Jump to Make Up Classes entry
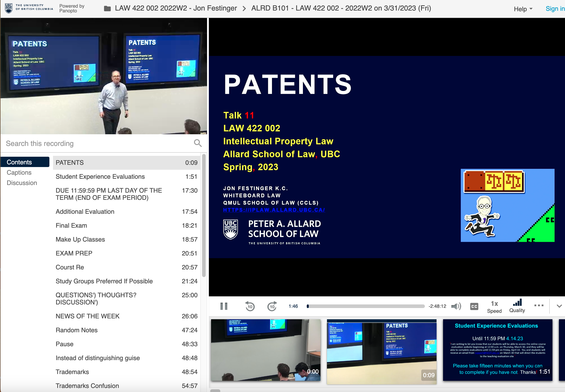The image size is (565, 392). coord(126,240)
